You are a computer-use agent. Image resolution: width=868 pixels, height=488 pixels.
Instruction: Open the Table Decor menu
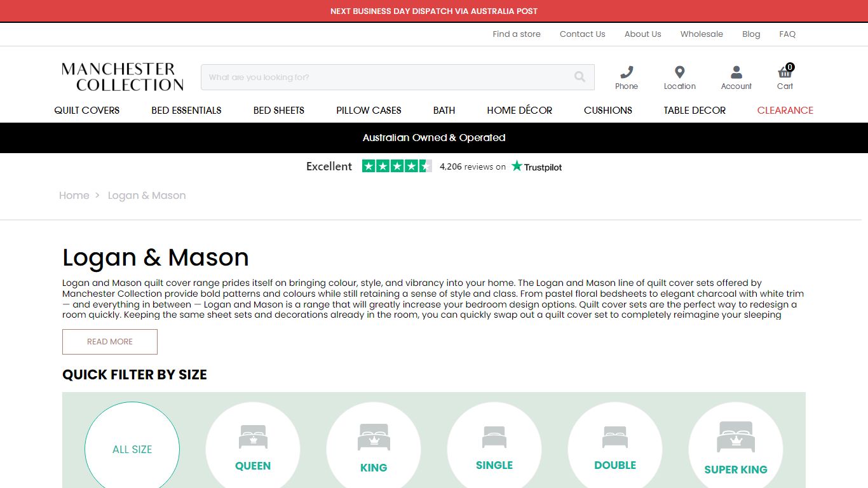coord(695,110)
